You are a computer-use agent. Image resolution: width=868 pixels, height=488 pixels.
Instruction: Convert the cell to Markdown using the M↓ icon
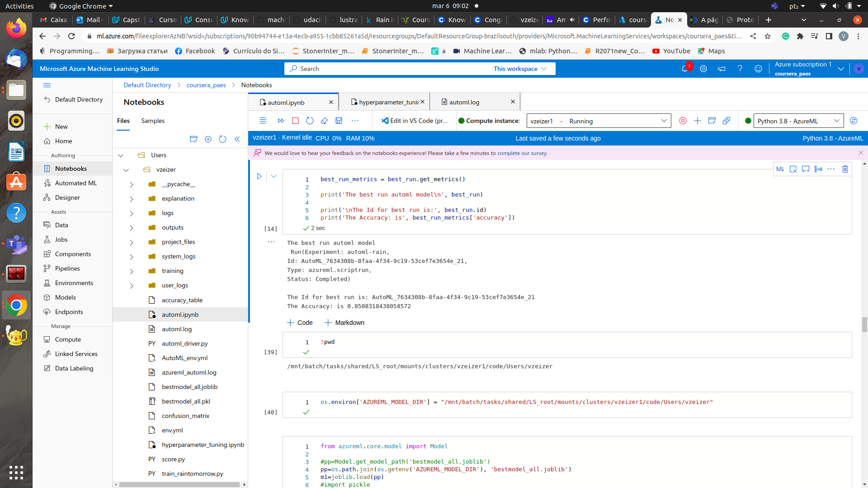click(780, 169)
